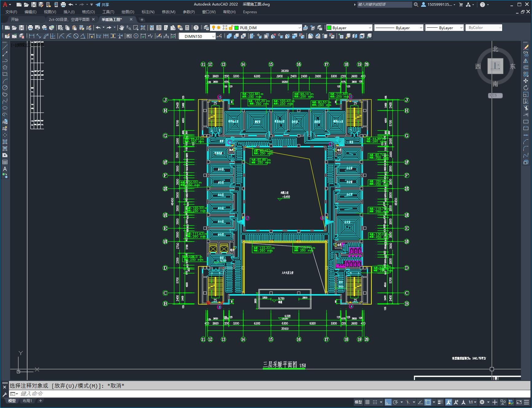Select the Revision Cloud tool
Image resolution: width=532 pixels, height=408 pixels.
(x=5, y=94)
